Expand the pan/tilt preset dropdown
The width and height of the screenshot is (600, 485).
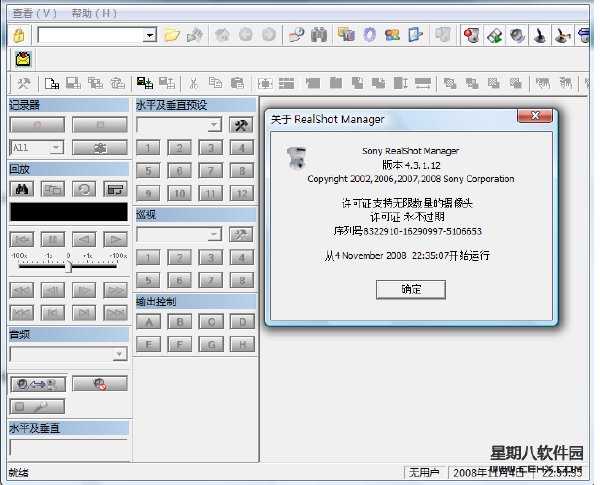tap(214, 125)
